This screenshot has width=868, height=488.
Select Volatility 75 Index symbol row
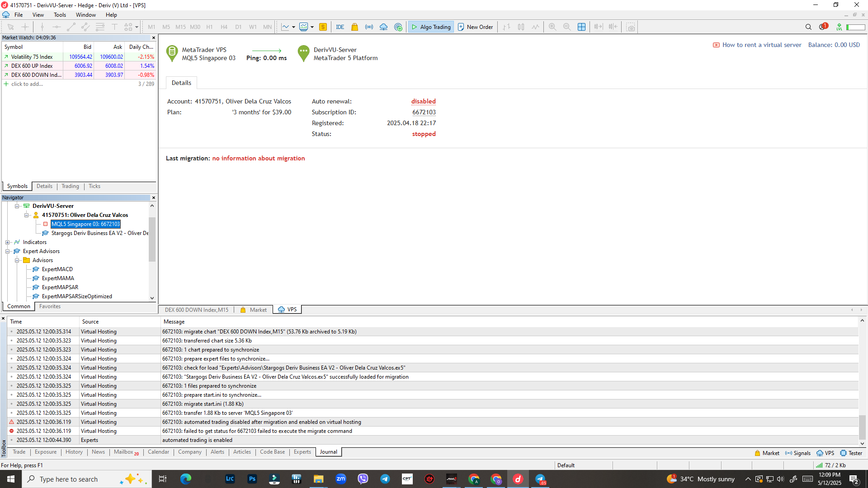coord(79,57)
